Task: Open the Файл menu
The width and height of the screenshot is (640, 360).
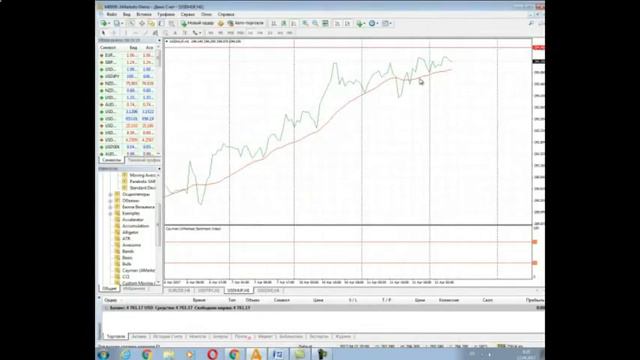Action: pos(111,14)
